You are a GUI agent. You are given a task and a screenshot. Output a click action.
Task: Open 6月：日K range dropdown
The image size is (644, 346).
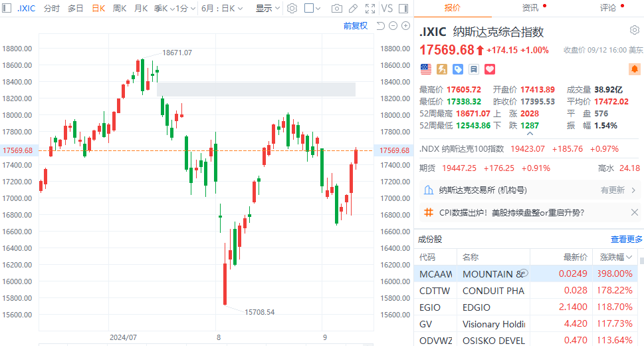coord(222,8)
